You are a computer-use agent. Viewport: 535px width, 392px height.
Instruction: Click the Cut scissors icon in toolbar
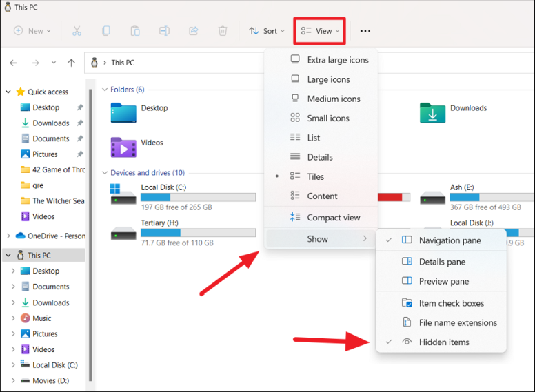(x=77, y=31)
